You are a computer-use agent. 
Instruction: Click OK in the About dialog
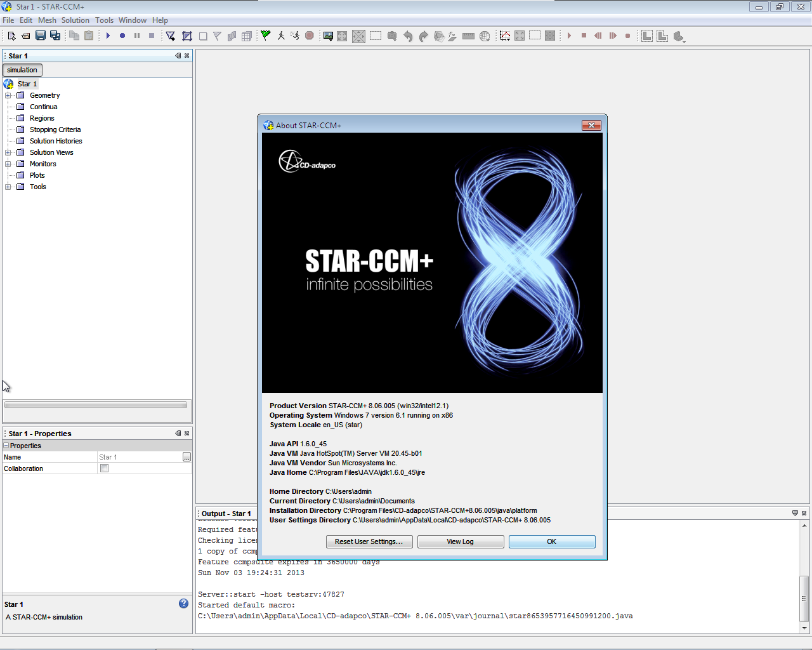552,541
